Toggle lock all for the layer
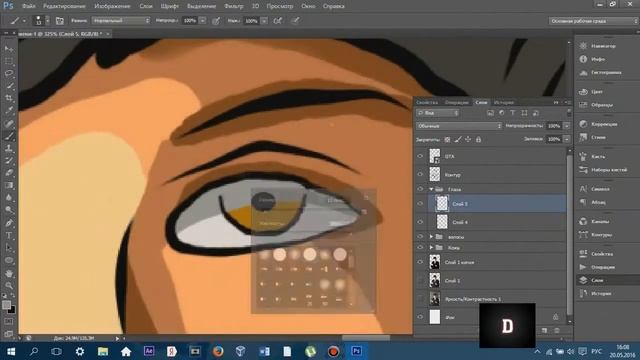The width and height of the screenshot is (640, 360). coord(478,140)
